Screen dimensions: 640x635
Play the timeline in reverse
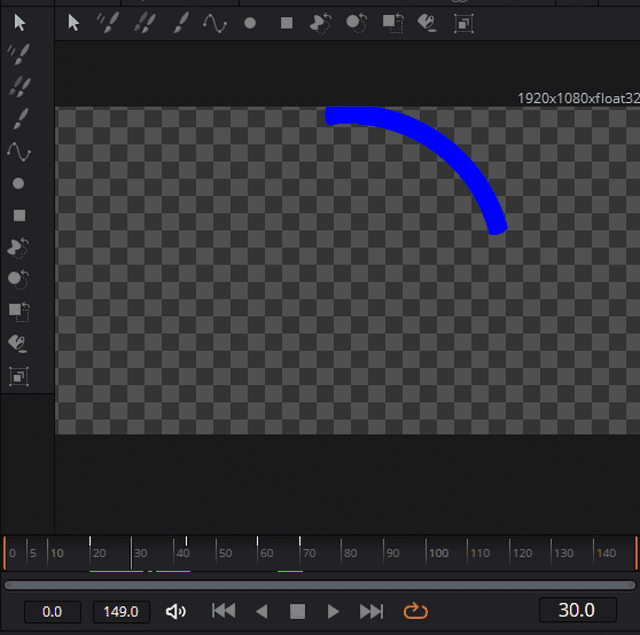pyautogui.click(x=261, y=611)
